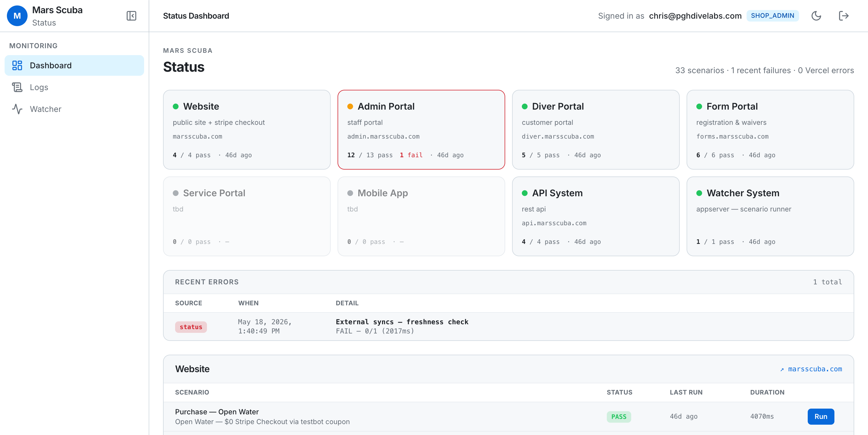Click the Diver Portal green status dot
Image resolution: width=868 pixels, height=435 pixels.
(525, 106)
